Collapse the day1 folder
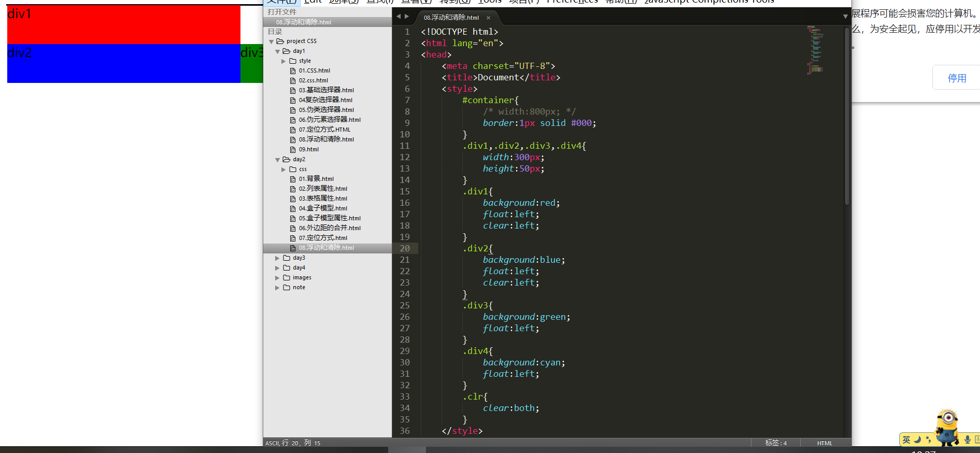This screenshot has width=980, height=453. 277,51
